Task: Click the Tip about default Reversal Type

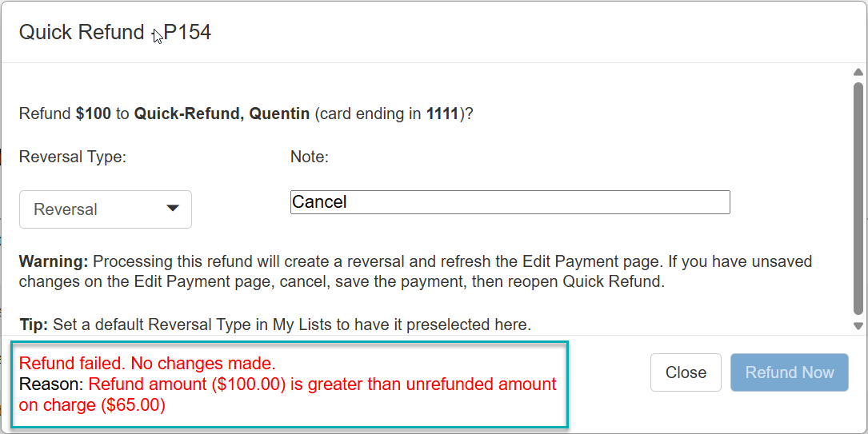Action: pyautogui.click(x=275, y=325)
